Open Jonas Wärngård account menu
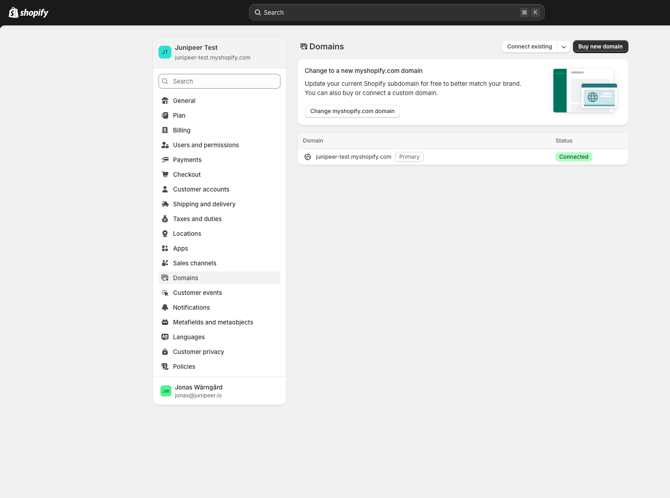Viewport: 670px width, 498px height. coord(199,391)
